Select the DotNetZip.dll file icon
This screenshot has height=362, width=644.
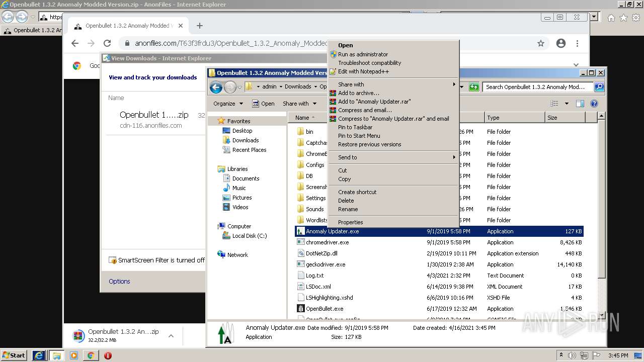pyautogui.click(x=301, y=253)
